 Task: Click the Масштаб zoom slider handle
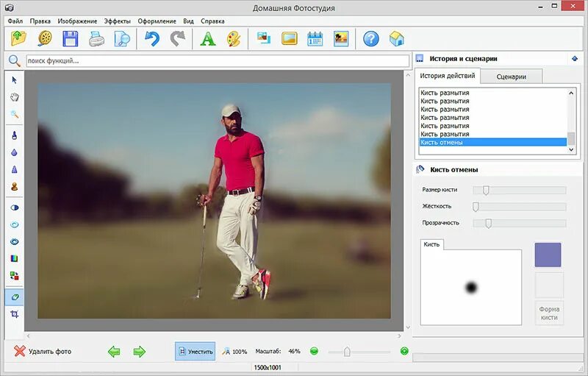[x=347, y=352]
